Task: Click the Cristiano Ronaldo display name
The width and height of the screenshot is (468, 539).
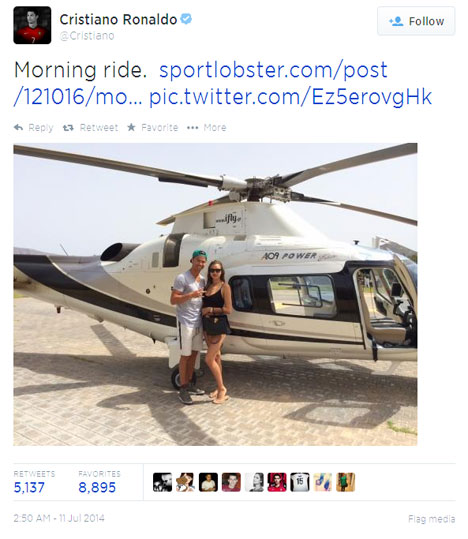Action: pyautogui.click(x=118, y=19)
